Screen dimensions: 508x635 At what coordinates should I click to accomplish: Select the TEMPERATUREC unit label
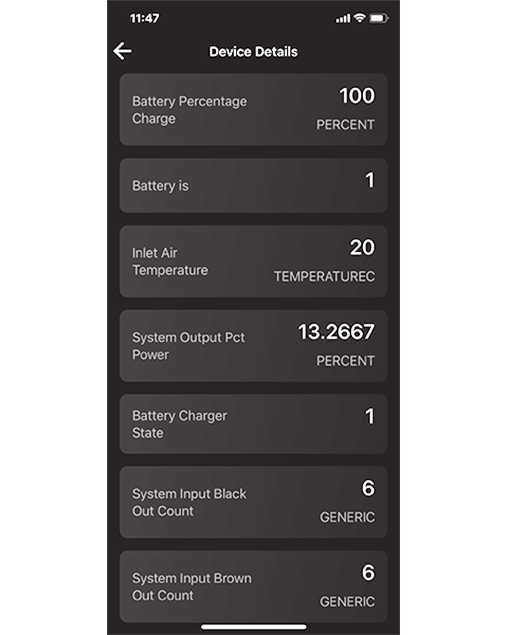pyautogui.click(x=324, y=277)
